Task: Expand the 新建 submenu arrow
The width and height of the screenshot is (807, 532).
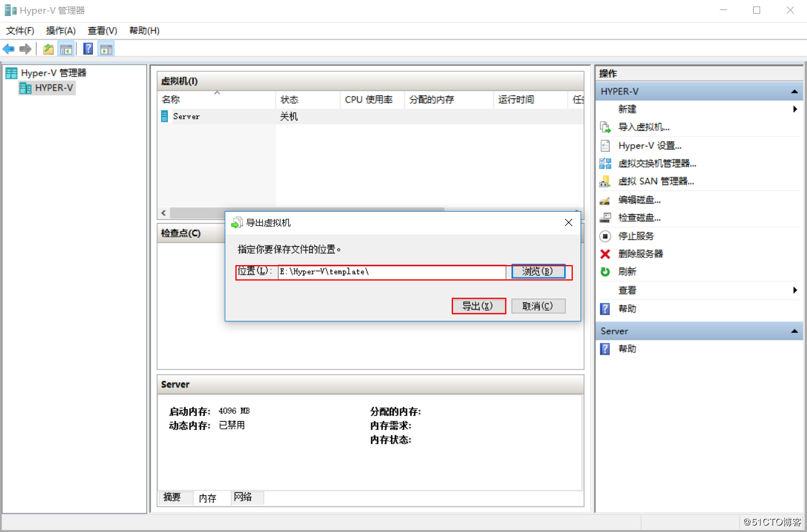Action: point(796,109)
